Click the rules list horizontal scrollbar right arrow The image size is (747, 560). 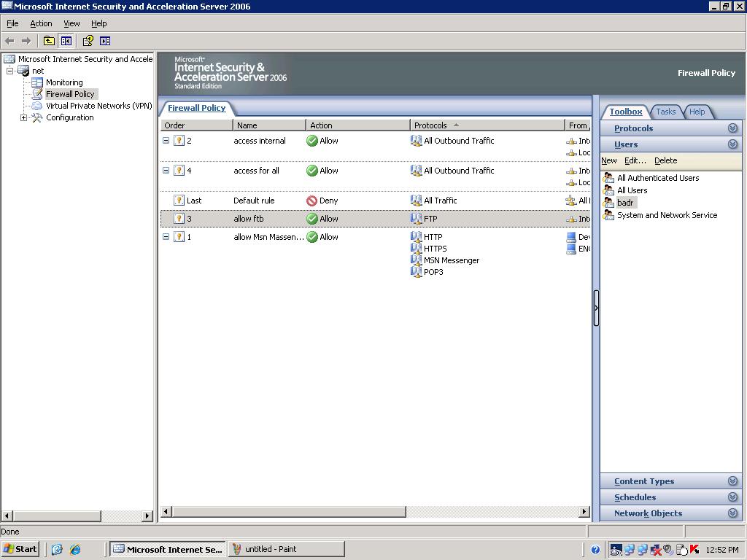tap(584, 511)
